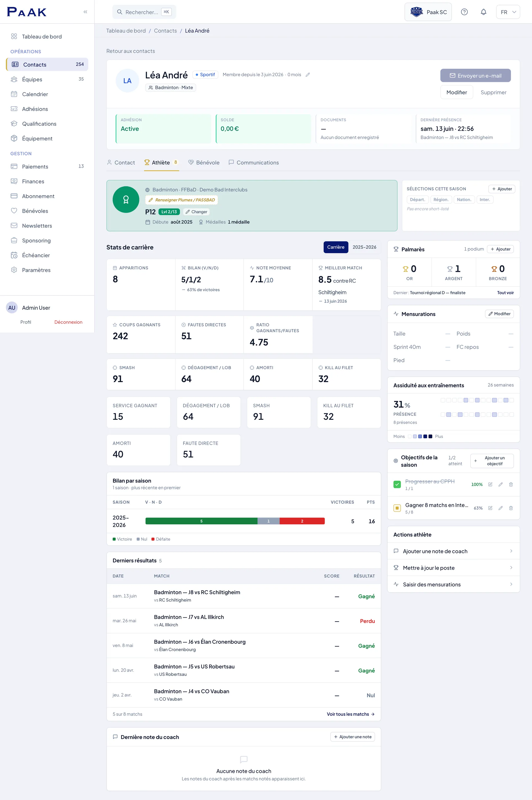532x800 pixels.
Task: Expand Saisir des mensurations action
Action: [x=453, y=584]
